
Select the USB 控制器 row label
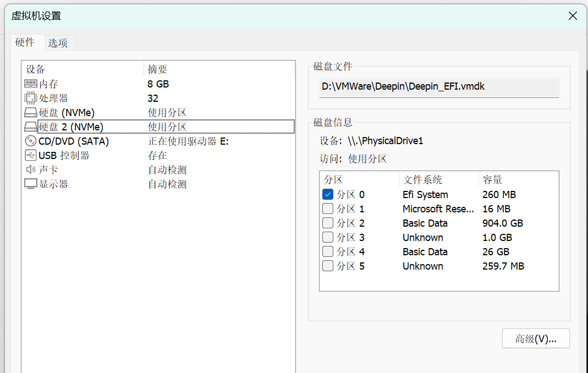(x=64, y=155)
